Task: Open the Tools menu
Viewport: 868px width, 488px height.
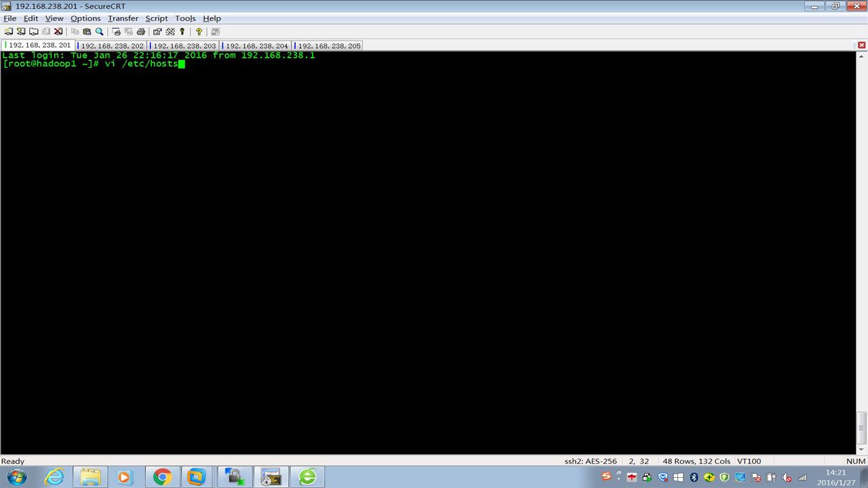Action: (185, 18)
